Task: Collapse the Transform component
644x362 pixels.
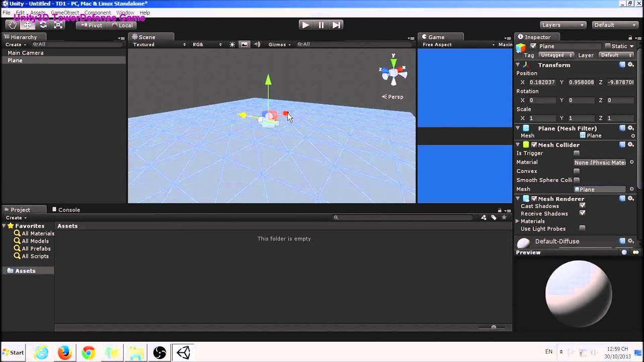Action: pyautogui.click(x=518, y=65)
